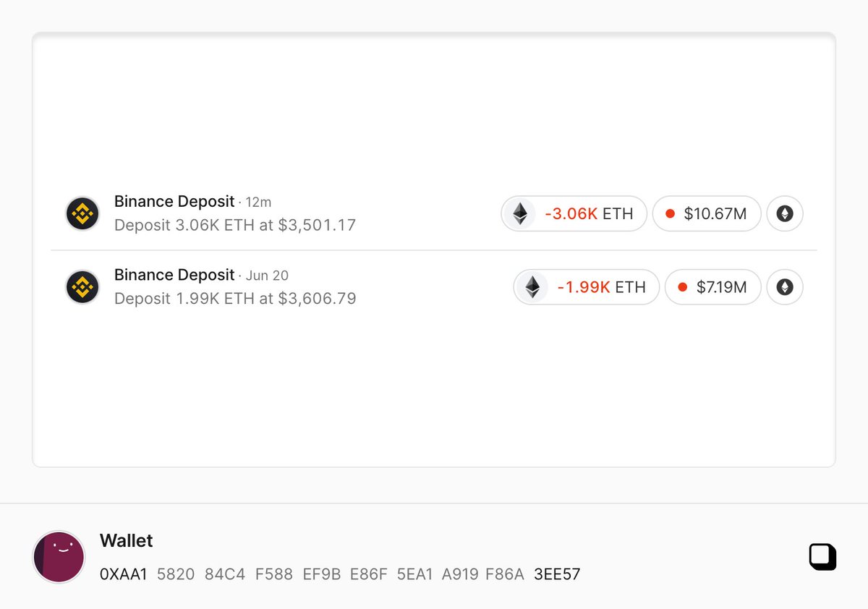Click the Binance logo on the 12m deposit
Image resolution: width=868 pixels, height=609 pixels.
click(82, 213)
